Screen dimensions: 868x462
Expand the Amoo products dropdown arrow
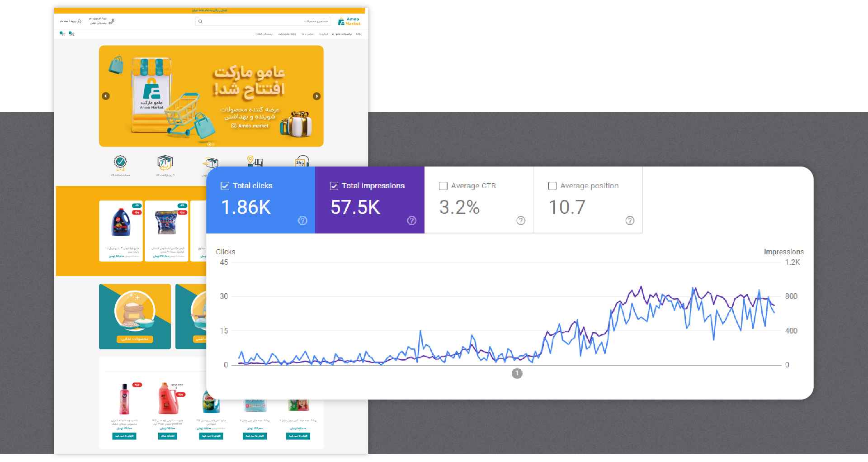333,34
